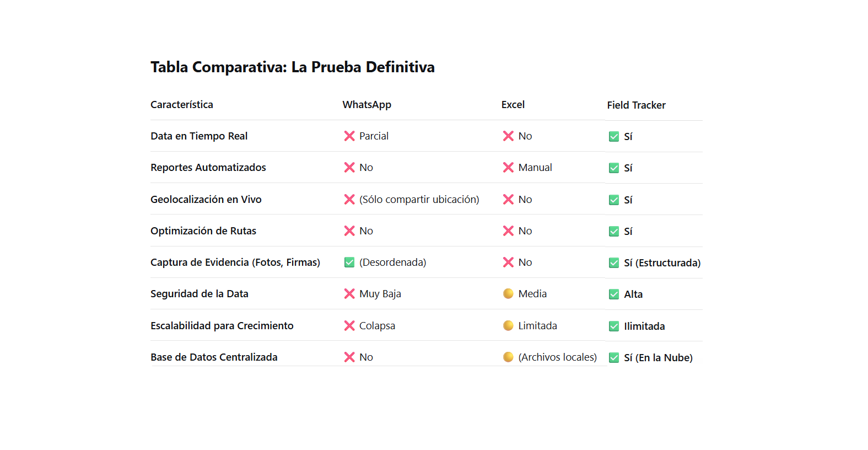Click the green check in Field Tracker Optimización de Rutas cell
The width and height of the screenshot is (868, 450).
click(x=614, y=232)
